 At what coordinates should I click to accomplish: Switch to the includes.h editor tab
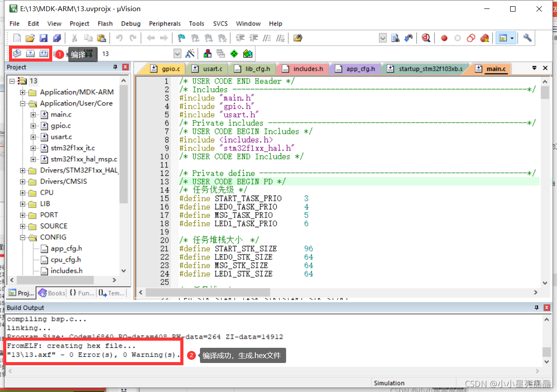303,69
